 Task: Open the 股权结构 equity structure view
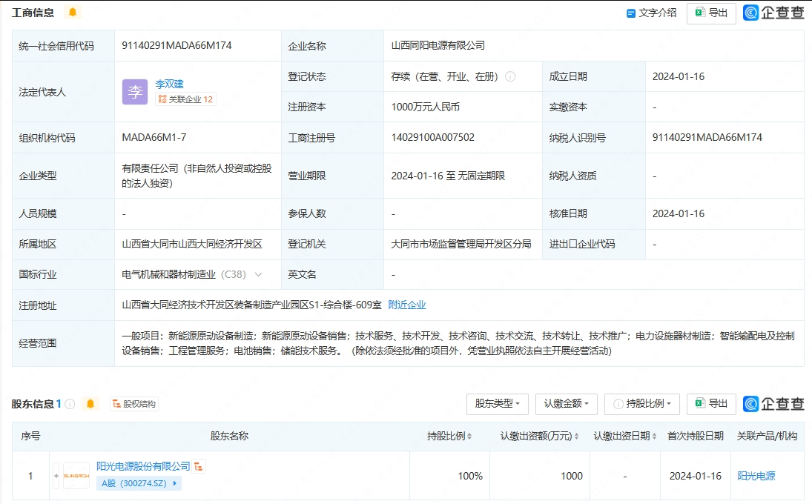coord(134,404)
